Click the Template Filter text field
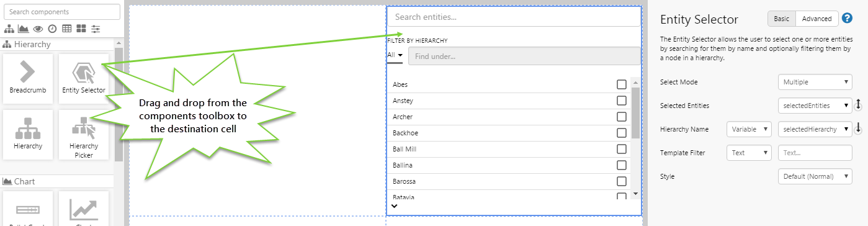 pos(815,153)
